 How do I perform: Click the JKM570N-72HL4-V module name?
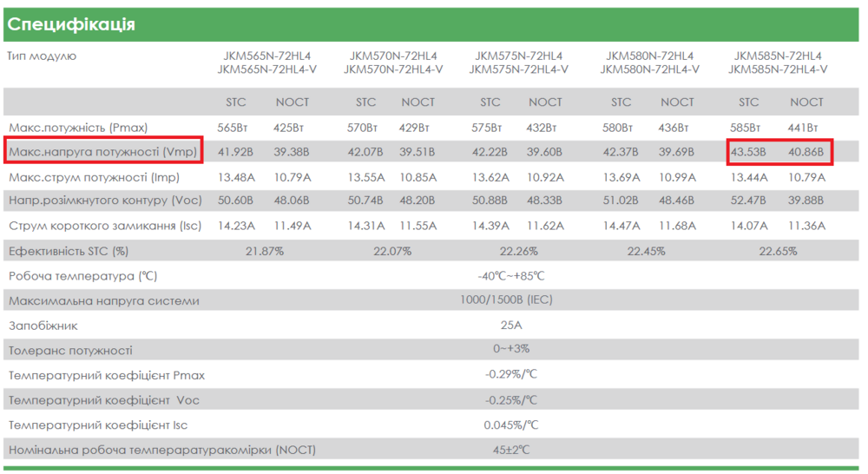pyautogui.click(x=397, y=69)
